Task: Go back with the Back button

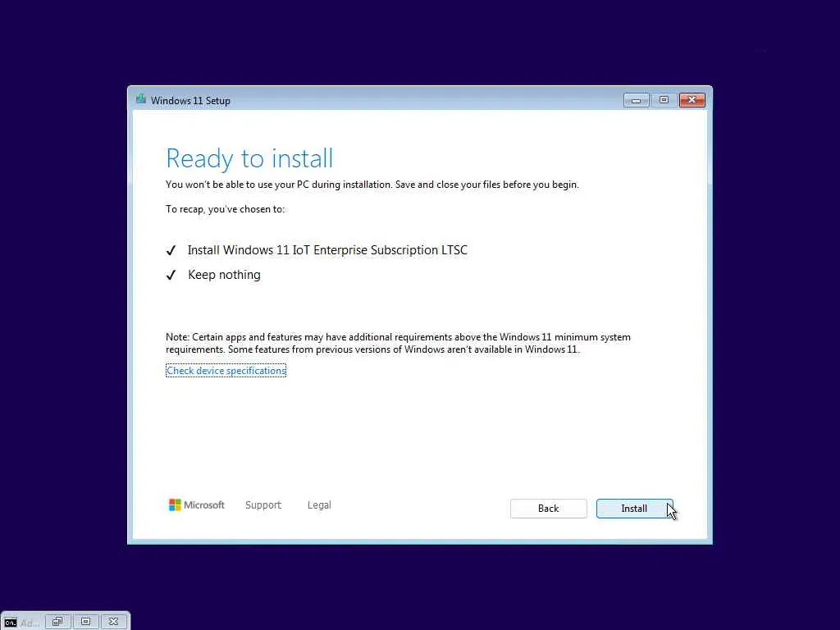Action: (548, 509)
